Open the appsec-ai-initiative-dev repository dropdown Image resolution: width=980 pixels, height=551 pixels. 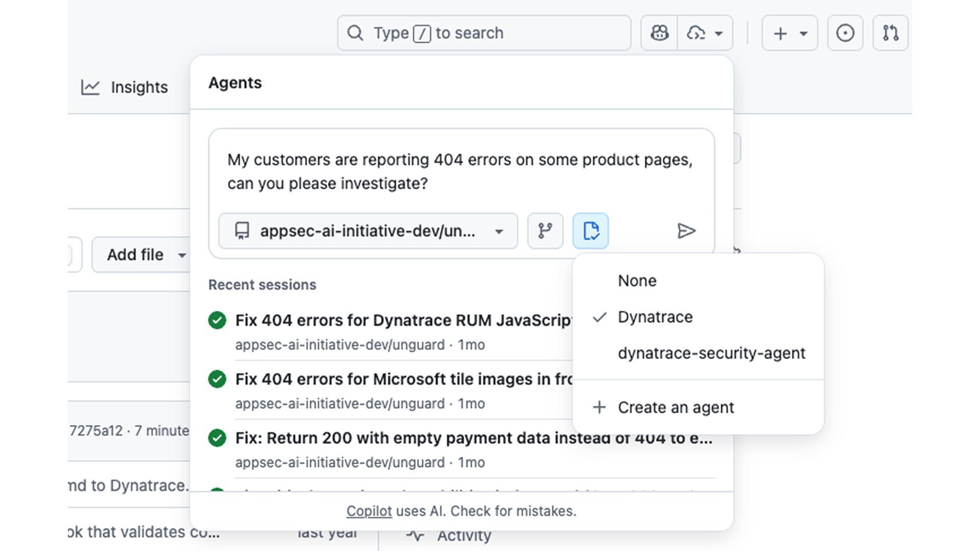[499, 231]
